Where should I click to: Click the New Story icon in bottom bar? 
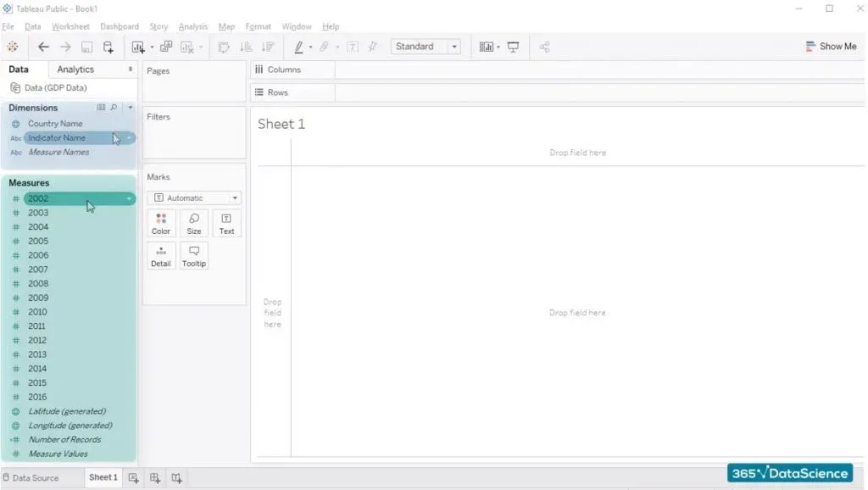[x=176, y=477]
